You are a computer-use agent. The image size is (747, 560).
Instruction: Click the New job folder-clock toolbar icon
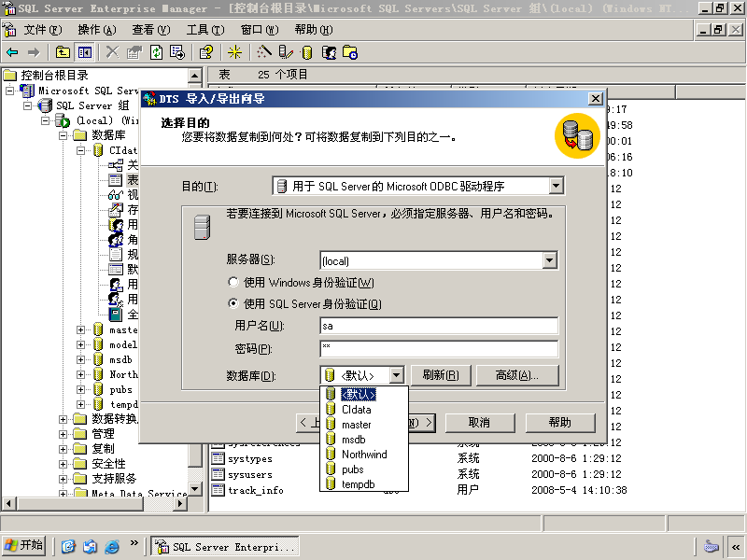click(x=350, y=52)
